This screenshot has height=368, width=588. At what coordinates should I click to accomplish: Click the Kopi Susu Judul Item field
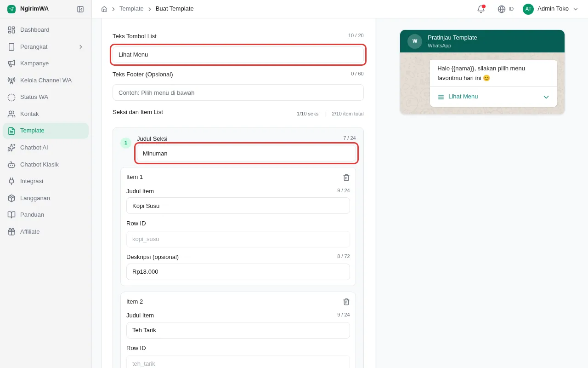click(238, 206)
